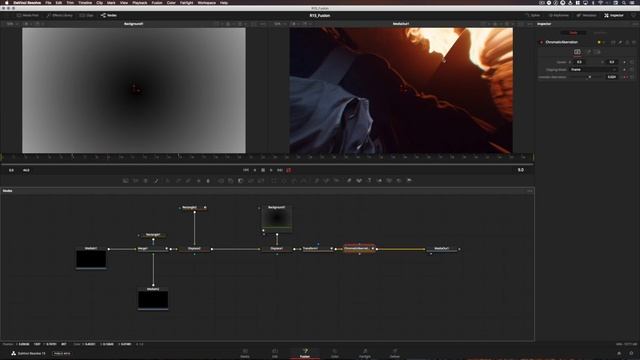Switch to the Edit page tab
Screen dimensions: 640x360
click(275, 353)
